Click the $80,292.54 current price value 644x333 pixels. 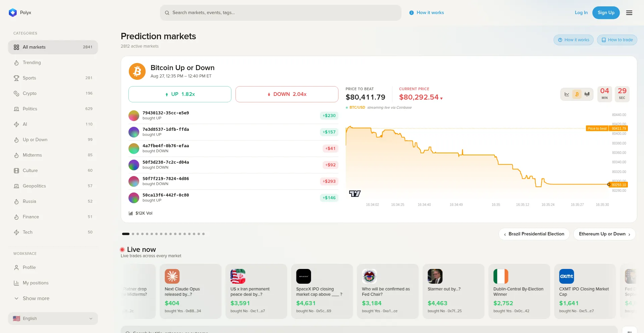419,97
